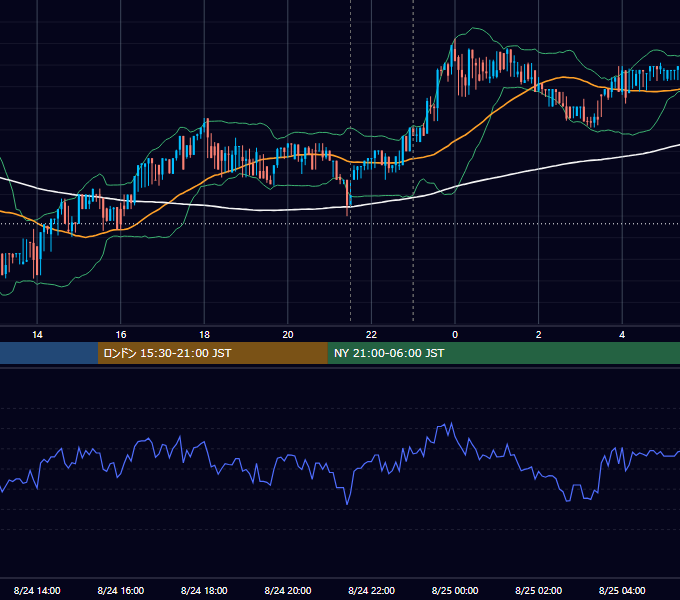This screenshot has height=600, width=680.
Task: Select the 14 hour axis label
Action: [x=37, y=335]
